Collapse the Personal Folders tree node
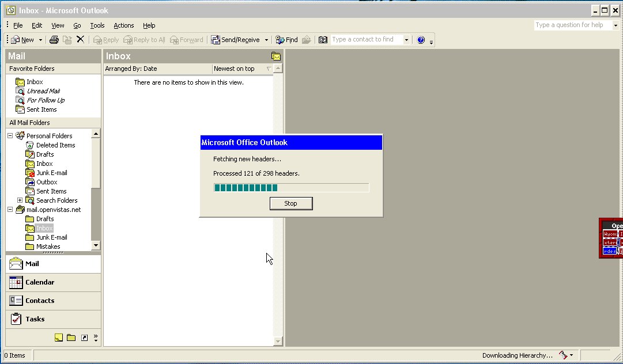Screen dimensions: 623x364 point(10,136)
